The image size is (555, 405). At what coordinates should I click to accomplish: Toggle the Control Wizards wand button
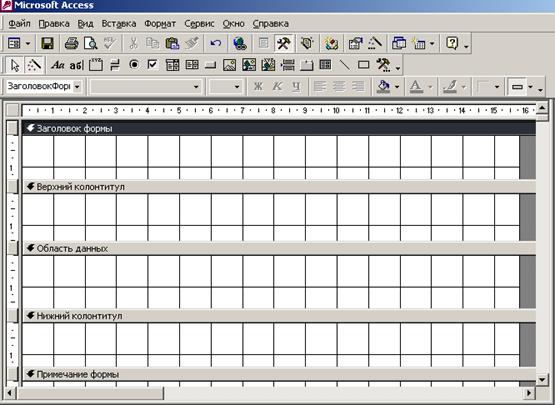[x=34, y=65]
